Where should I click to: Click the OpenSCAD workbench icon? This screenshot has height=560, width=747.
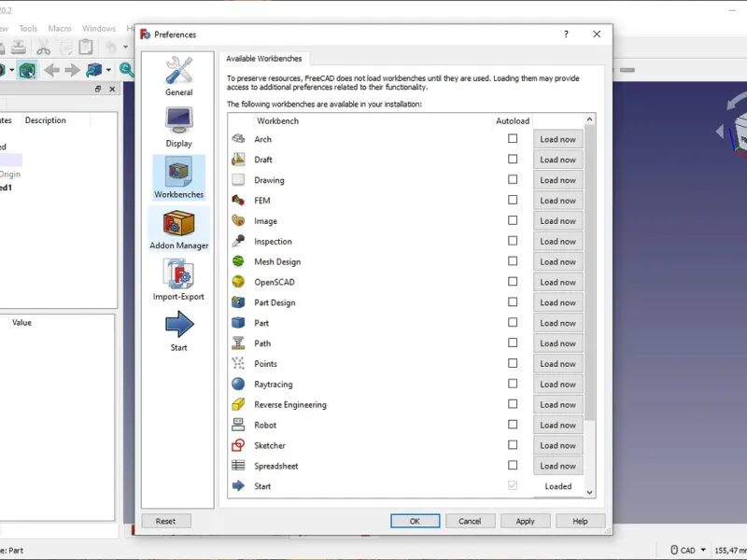tap(238, 282)
